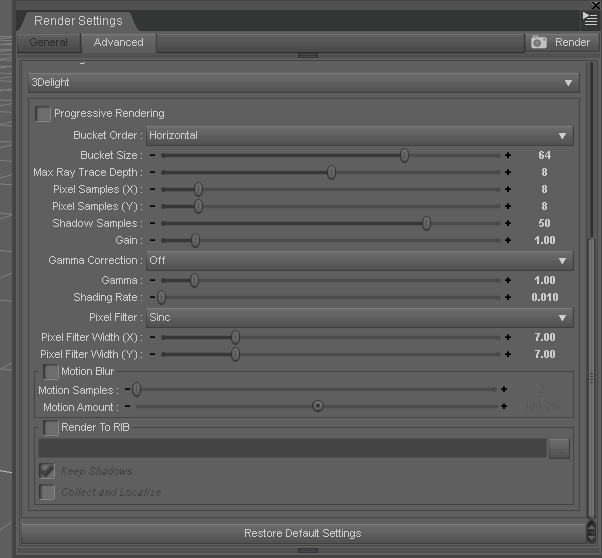
Task: Decrease Bucket Size with the minus icon
Action: tap(152, 155)
